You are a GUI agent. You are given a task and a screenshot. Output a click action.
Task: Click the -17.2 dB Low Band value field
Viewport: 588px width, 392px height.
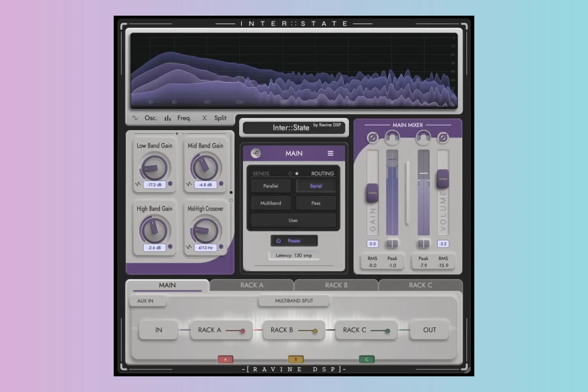pyautogui.click(x=154, y=184)
